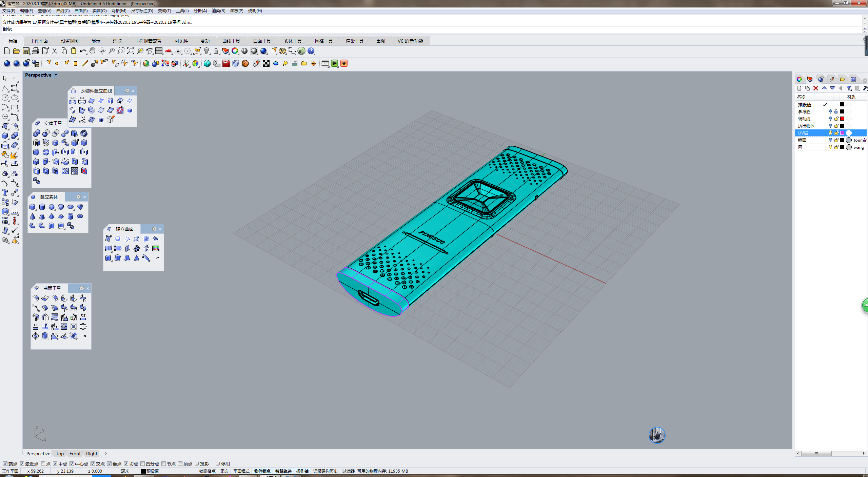Image resolution: width=868 pixels, height=477 pixels.
Task: Open the 曲面(S) menu
Action: tap(81, 11)
